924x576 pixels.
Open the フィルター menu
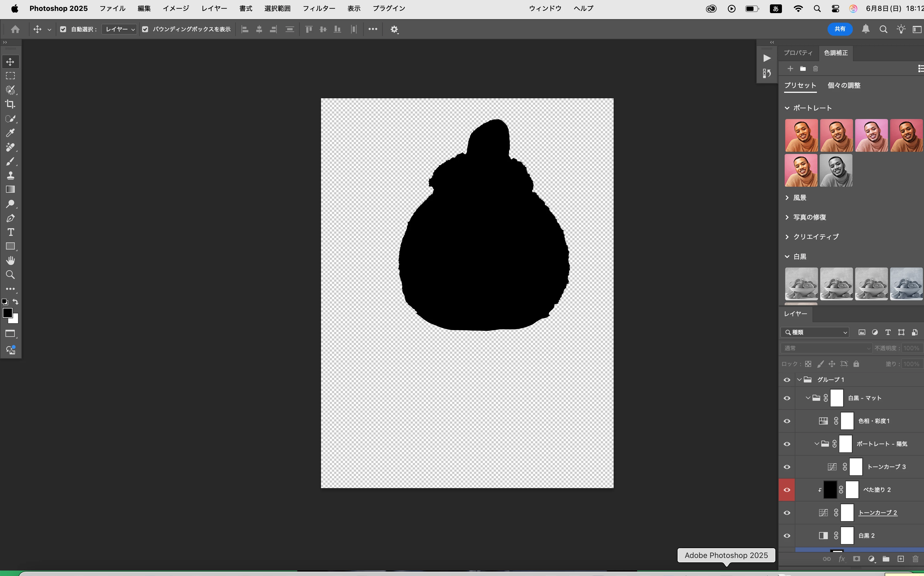(319, 8)
